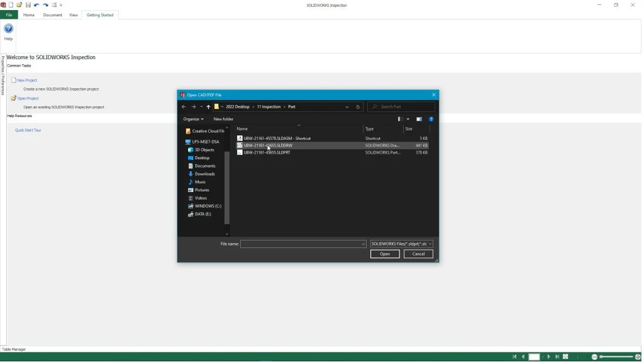This screenshot has height=362, width=644.
Task: Click the save icon in quick access toolbar
Action: point(28,5)
